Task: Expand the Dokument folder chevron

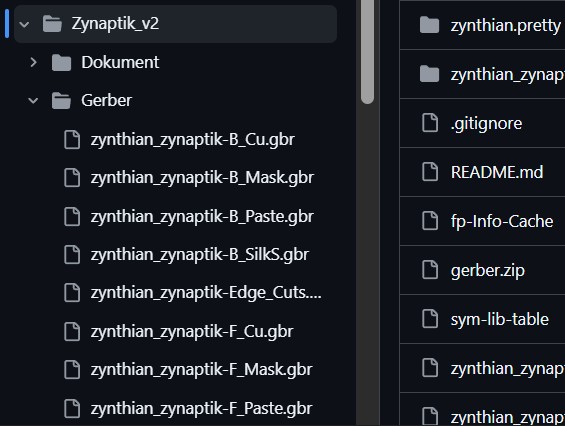Action: tap(33, 62)
